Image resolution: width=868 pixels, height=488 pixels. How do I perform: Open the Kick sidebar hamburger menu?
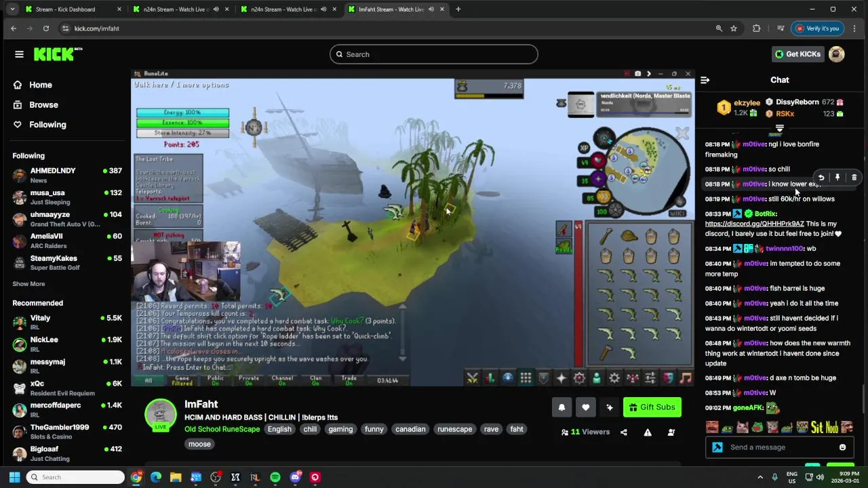coord(19,54)
